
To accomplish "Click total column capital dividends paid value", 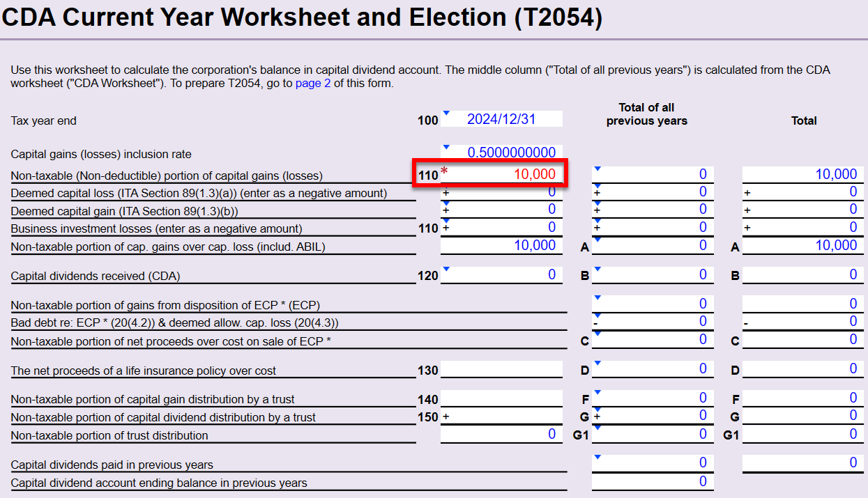I will 803,462.
